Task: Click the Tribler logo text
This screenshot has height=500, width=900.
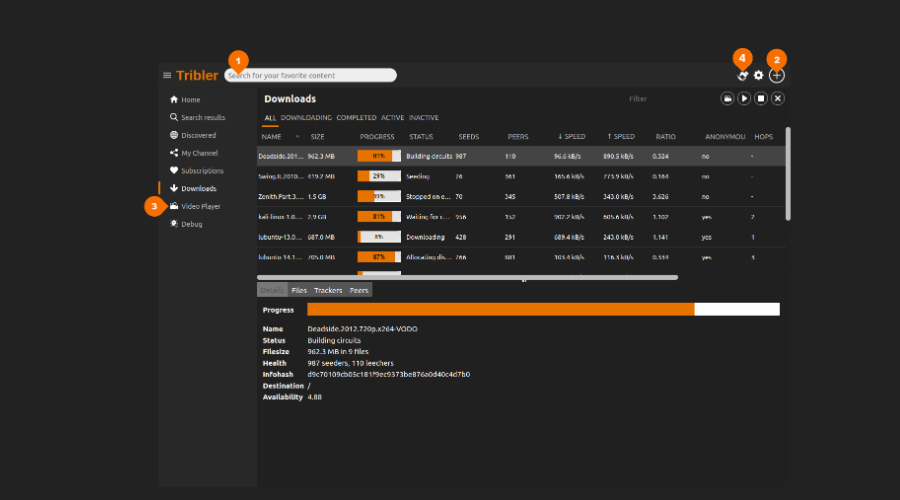Action: point(197,75)
